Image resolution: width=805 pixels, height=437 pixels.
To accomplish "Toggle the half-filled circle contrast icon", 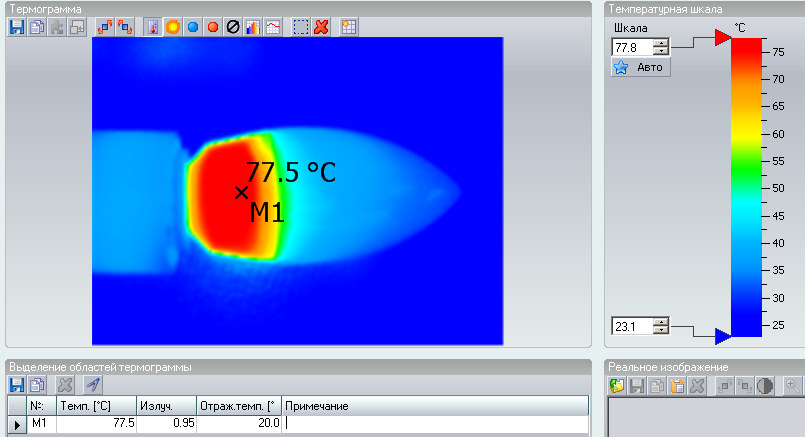I will pos(765,385).
